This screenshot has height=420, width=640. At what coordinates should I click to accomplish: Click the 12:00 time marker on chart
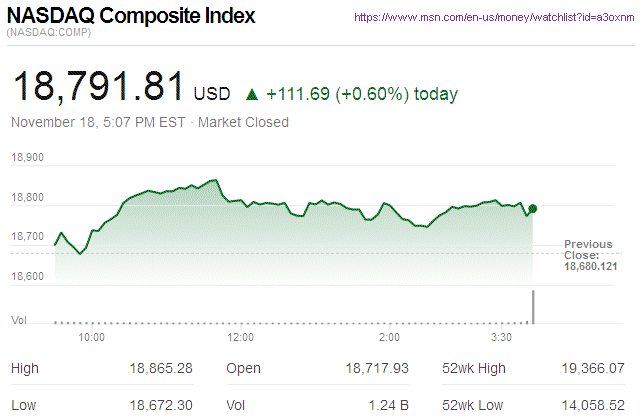[x=240, y=338]
